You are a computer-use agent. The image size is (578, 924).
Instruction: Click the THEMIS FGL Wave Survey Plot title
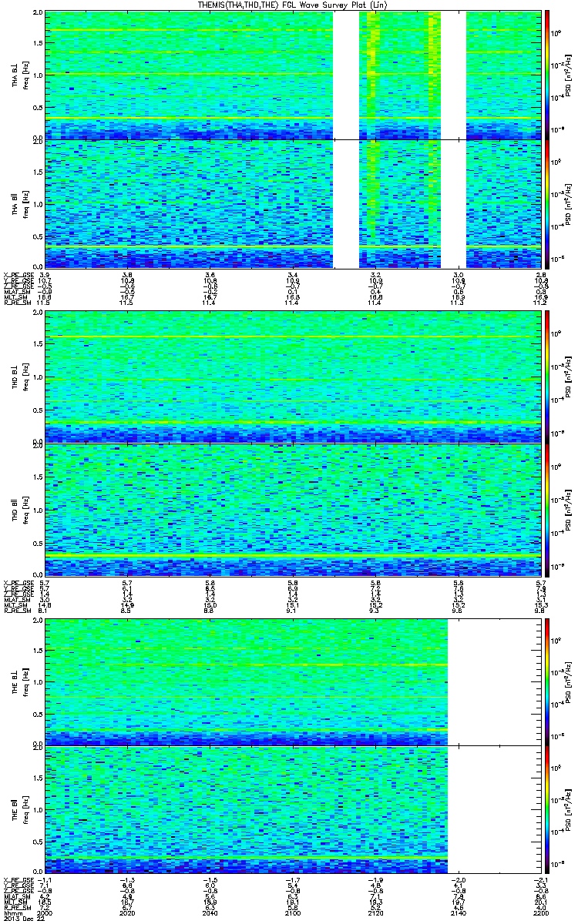coord(292,5)
